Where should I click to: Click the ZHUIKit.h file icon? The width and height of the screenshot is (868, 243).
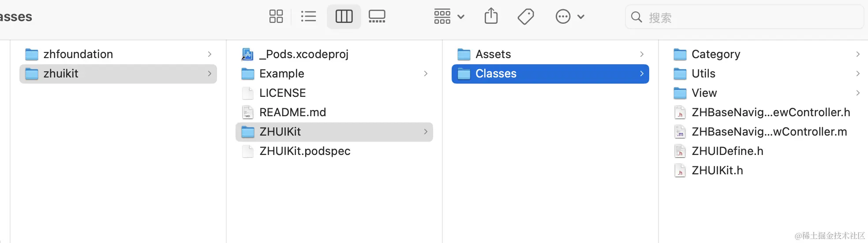point(680,170)
